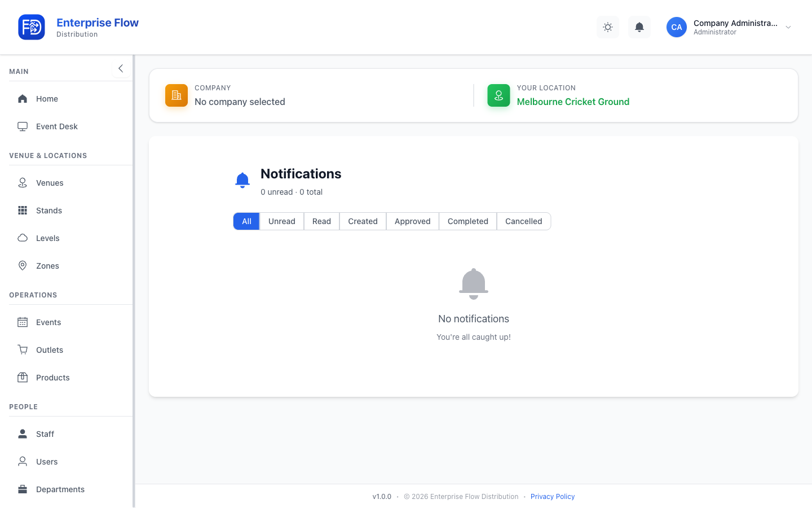Click the Staff person icon

[23, 434]
